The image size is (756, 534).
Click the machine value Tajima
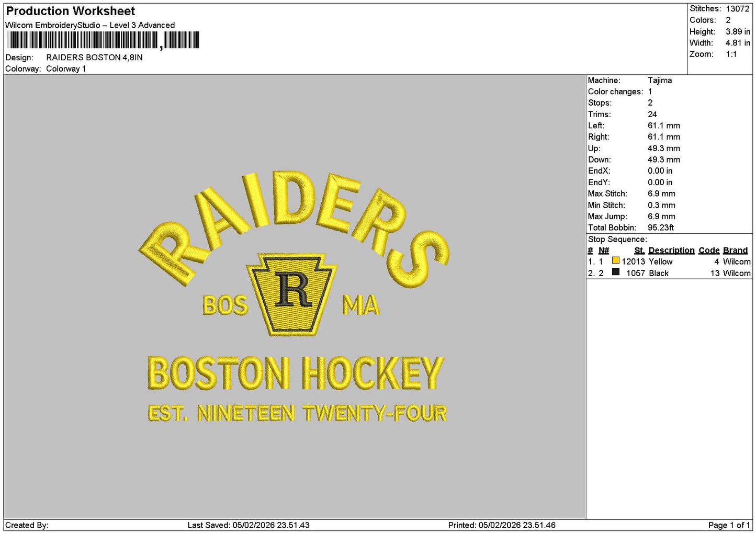[660, 81]
